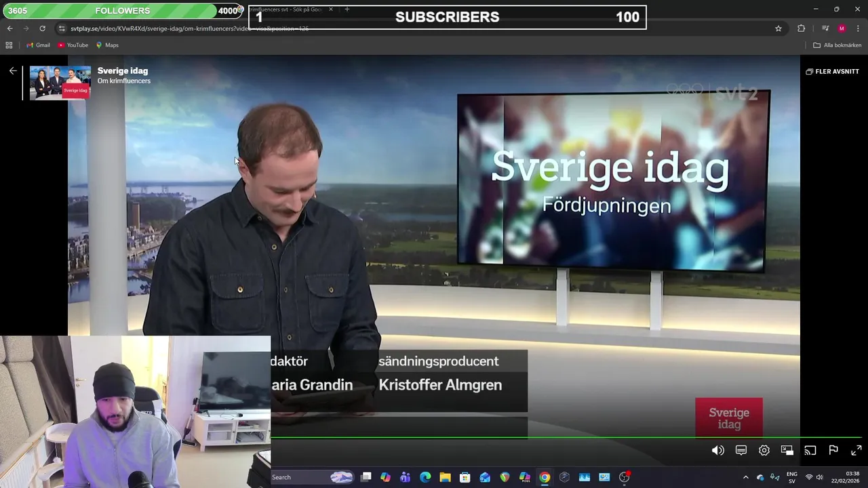This screenshot has height=488, width=868.
Task: Open File Explorer from the taskbar
Action: click(x=445, y=477)
